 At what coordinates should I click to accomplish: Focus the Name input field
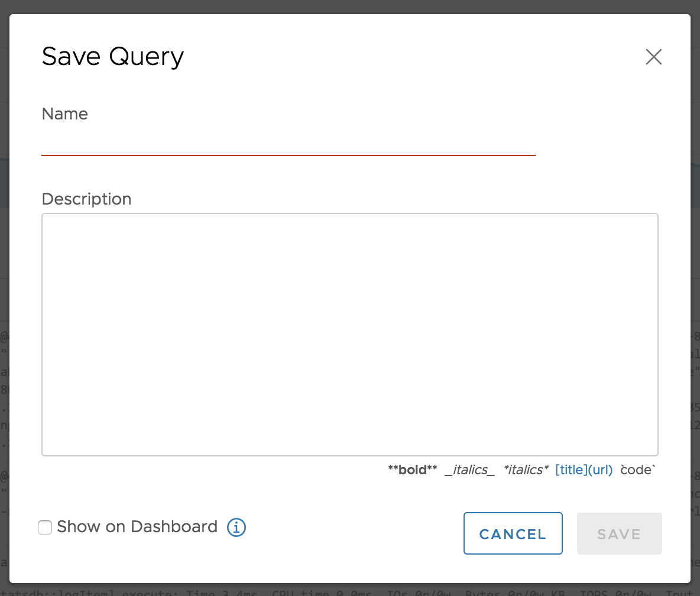point(288,142)
